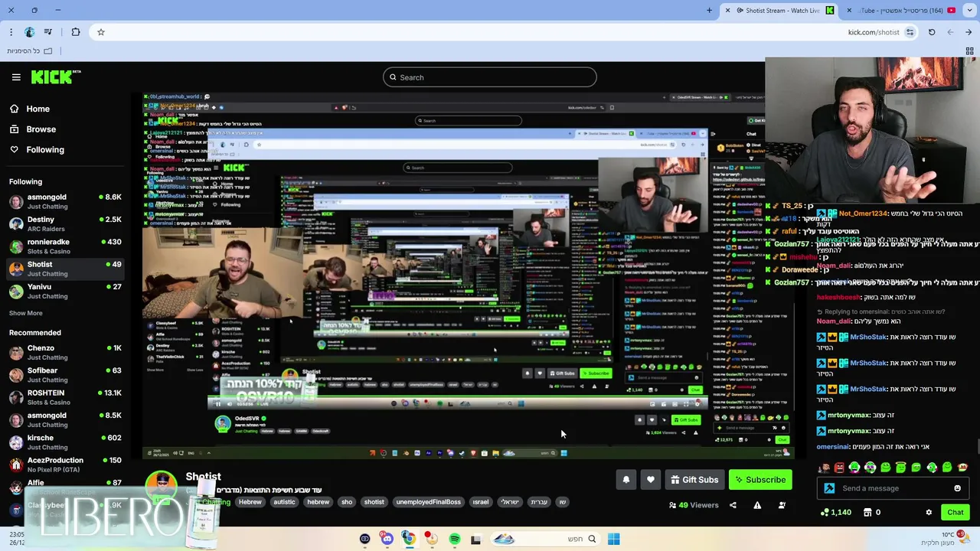Click the first emote in chat emote row

pos(824,468)
